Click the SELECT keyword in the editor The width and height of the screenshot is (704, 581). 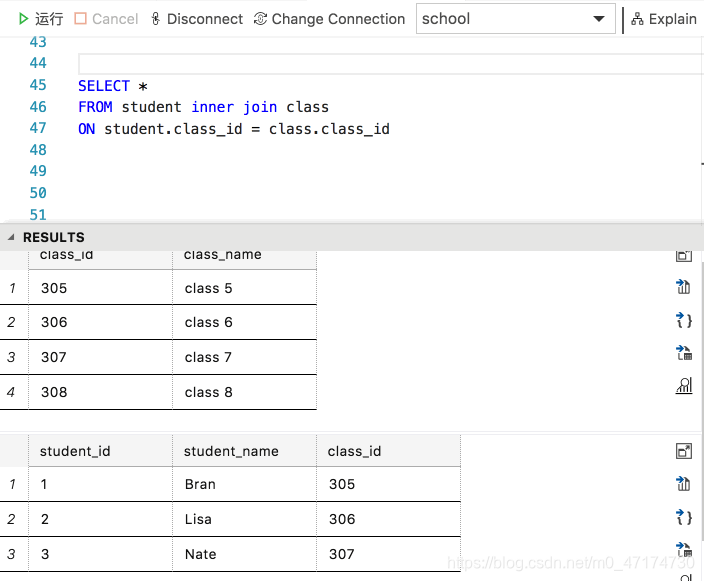point(104,85)
